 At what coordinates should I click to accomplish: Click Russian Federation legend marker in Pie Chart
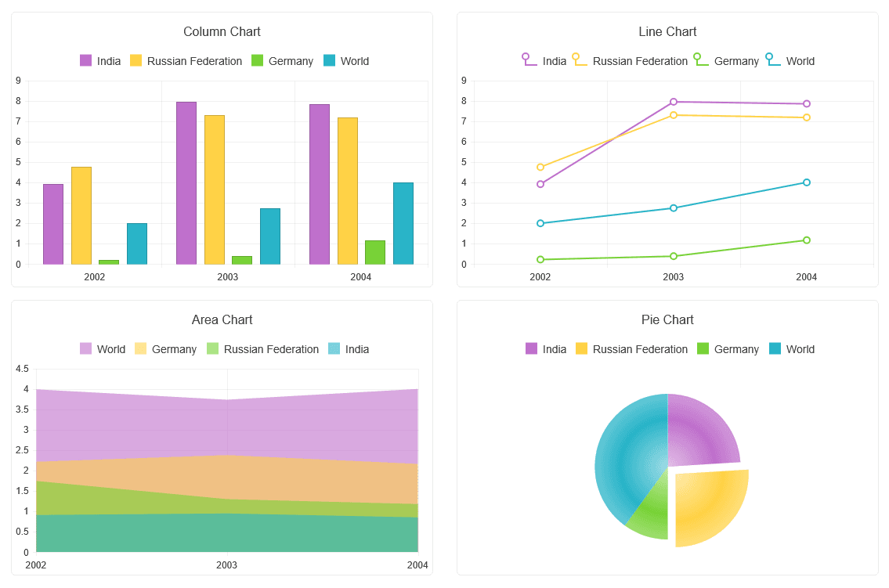(x=581, y=348)
